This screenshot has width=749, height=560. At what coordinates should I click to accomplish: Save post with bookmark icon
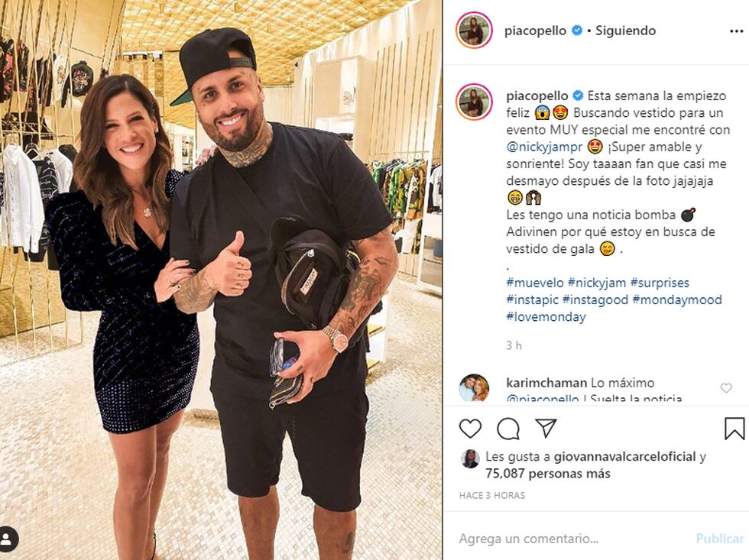click(x=734, y=429)
